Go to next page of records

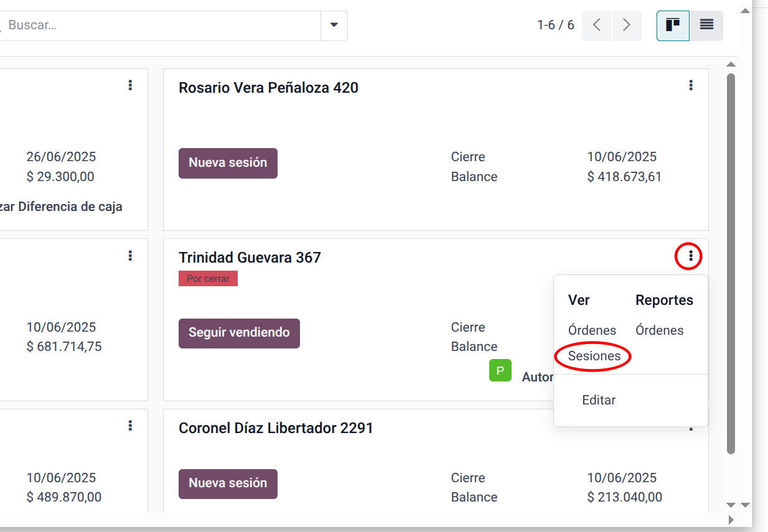click(627, 26)
